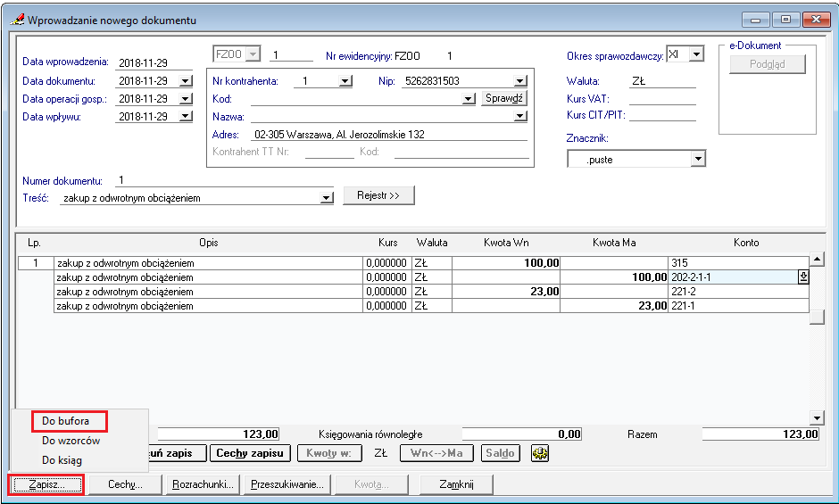Select the 100,00 Kwota Wn cell
Image resolution: width=839 pixels, height=504 pixels.
coord(506,262)
